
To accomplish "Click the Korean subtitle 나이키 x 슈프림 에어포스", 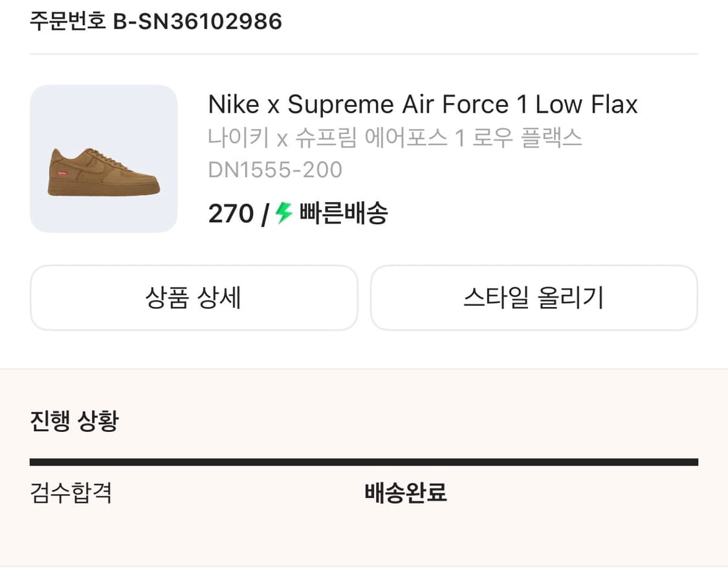I will click(395, 137).
